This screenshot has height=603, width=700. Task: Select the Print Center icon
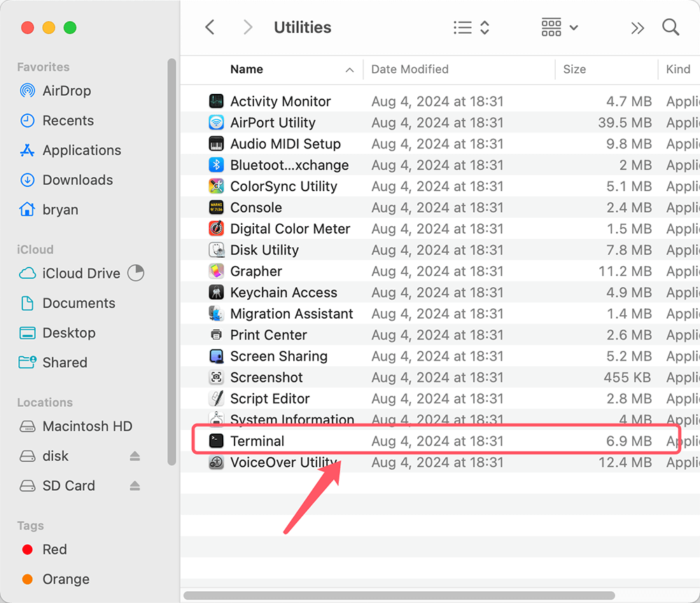[x=216, y=335]
